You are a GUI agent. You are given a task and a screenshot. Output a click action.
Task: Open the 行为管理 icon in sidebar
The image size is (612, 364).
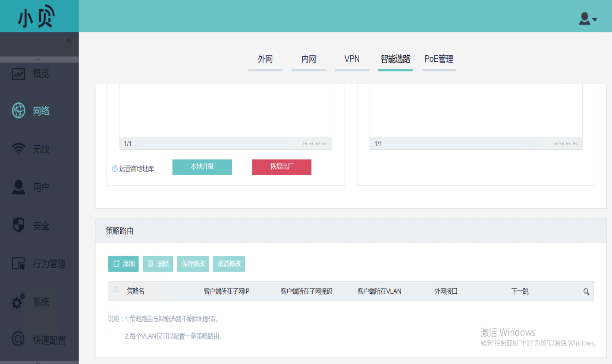point(18,263)
